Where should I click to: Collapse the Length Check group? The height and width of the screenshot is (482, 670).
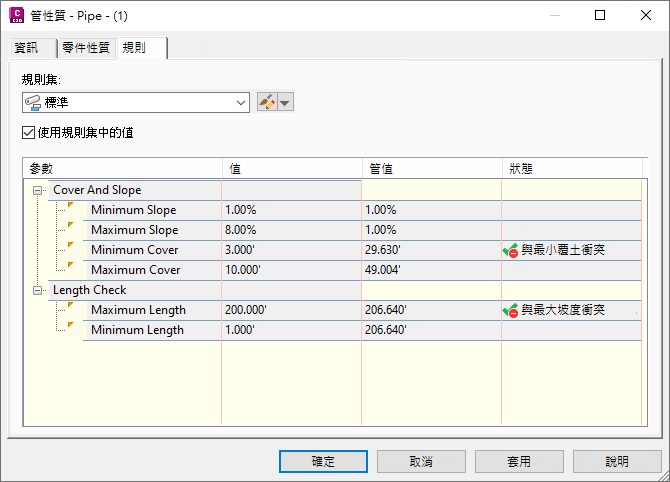point(38,291)
